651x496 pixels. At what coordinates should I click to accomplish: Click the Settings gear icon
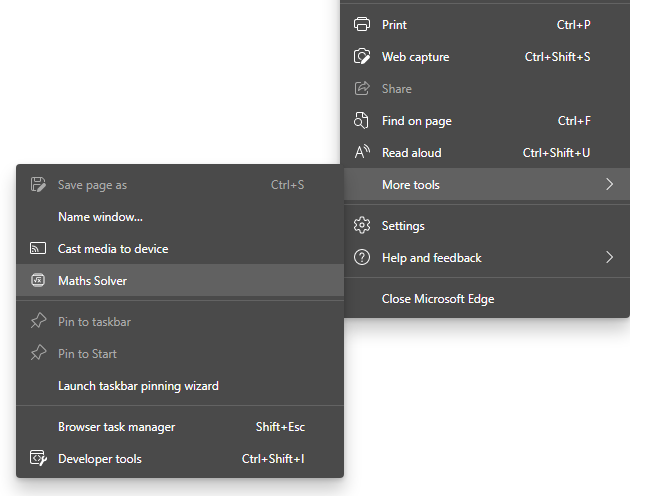(x=362, y=226)
